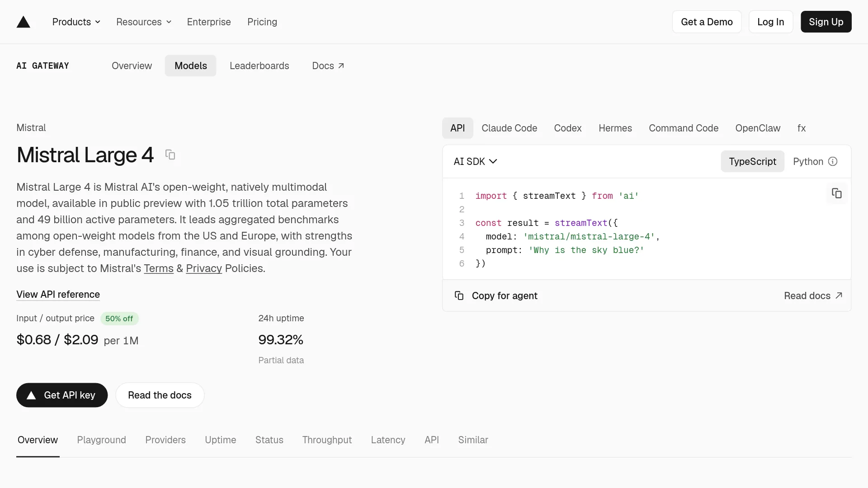Click the Read docs arrow icon

(x=839, y=296)
